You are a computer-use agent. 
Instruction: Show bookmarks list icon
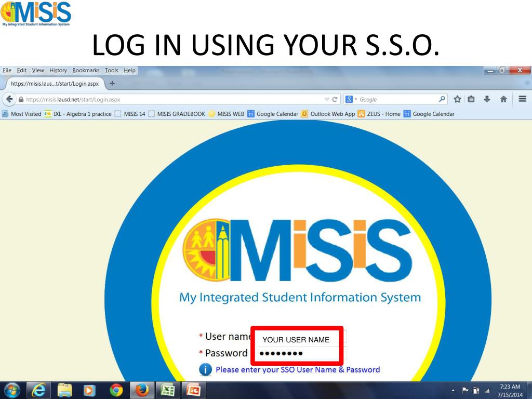pos(471,99)
